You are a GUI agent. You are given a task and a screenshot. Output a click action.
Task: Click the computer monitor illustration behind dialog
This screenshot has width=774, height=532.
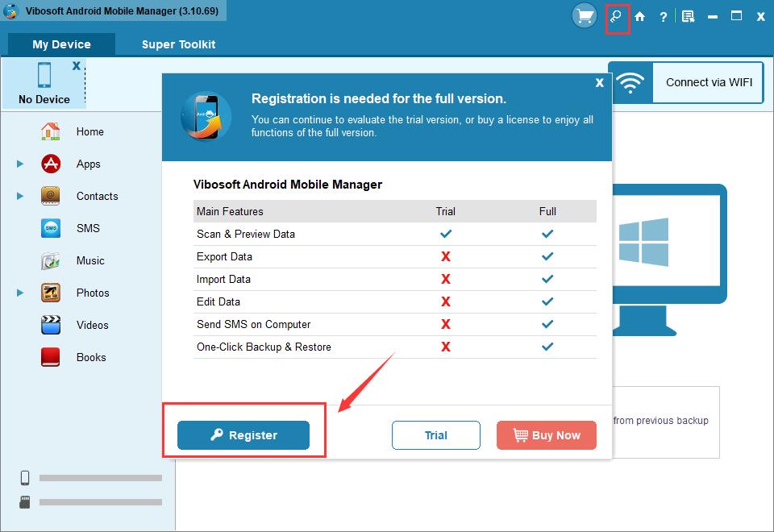(669, 259)
